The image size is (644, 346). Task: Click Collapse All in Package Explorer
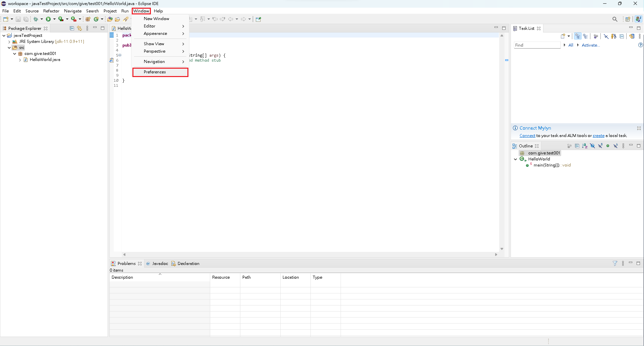point(72,28)
